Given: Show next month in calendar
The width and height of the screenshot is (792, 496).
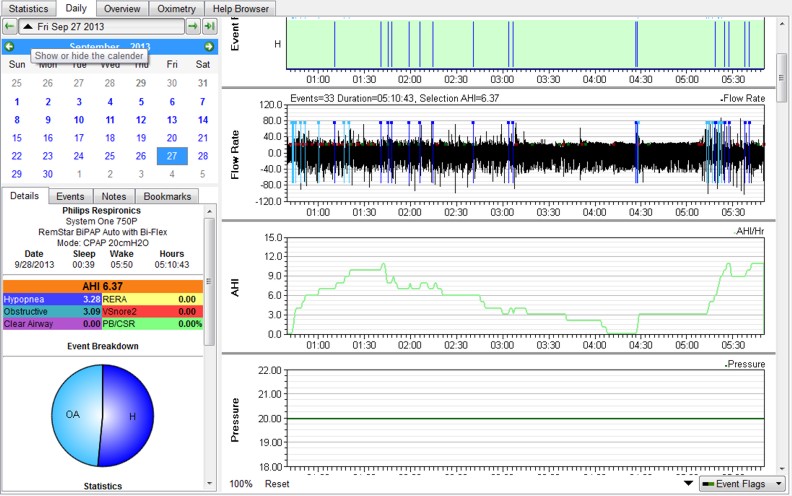Looking at the screenshot, I should click(x=209, y=47).
